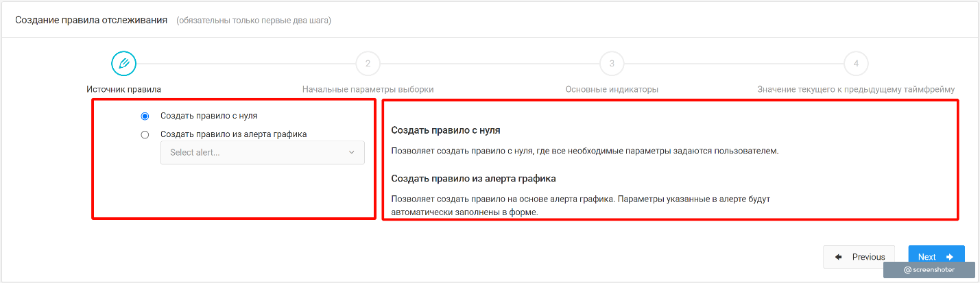Click the step 3 circle in the wizard

[x=612, y=64]
